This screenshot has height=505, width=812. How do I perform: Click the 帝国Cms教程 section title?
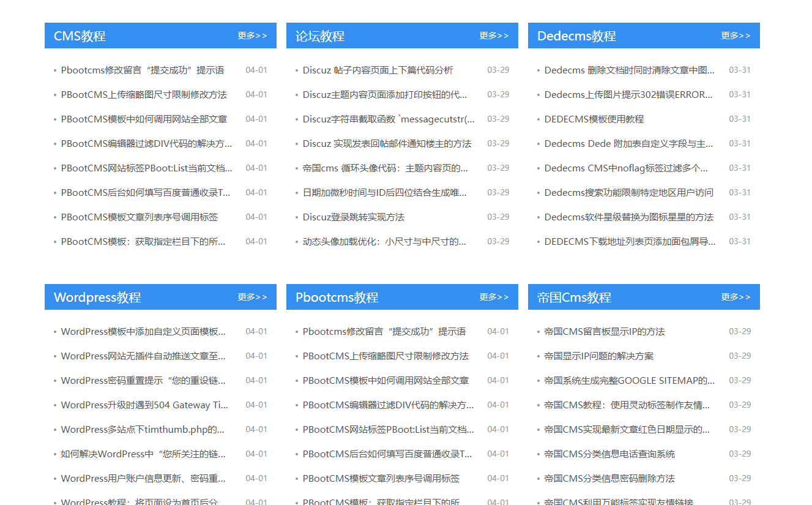click(575, 297)
